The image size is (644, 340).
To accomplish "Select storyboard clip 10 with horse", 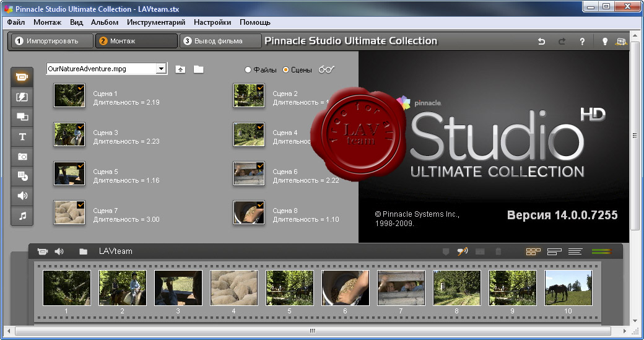I will point(568,288).
